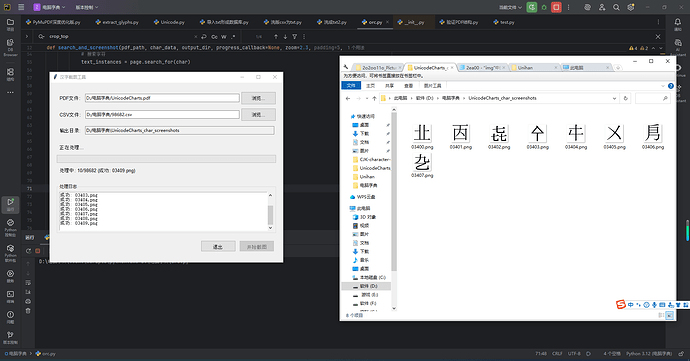Image resolution: width=690 pixels, height=361 pixels.
Task: Click the 浏览 button for CSV file
Action: pyautogui.click(x=258, y=114)
